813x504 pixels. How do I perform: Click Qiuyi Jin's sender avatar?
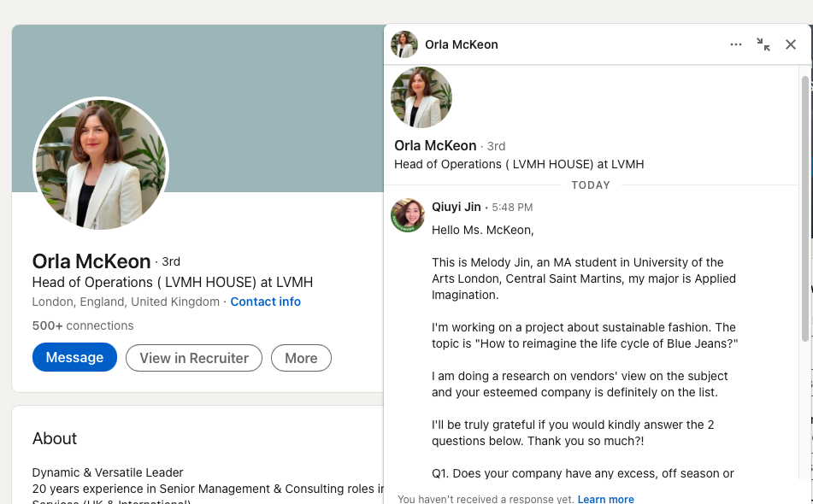coord(408,215)
